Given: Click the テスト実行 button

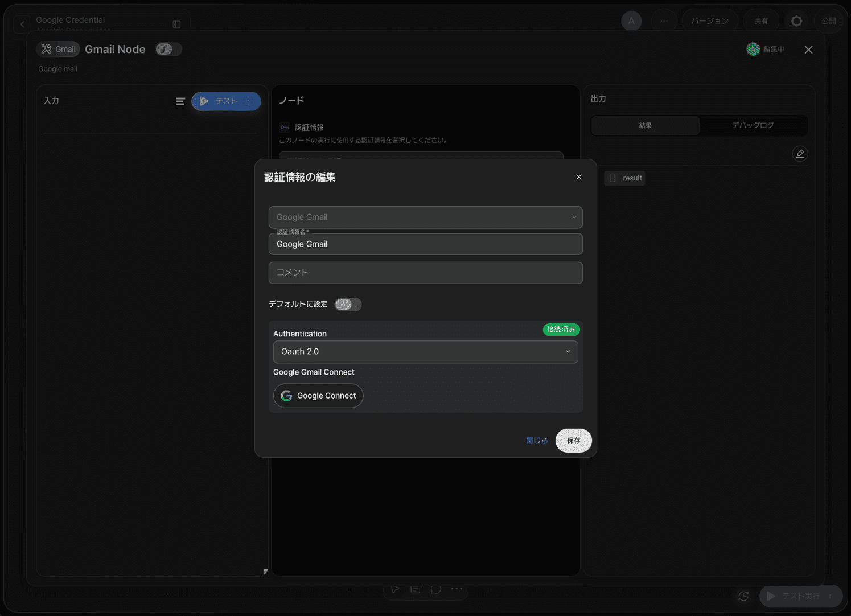Looking at the screenshot, I should (801, 596).
